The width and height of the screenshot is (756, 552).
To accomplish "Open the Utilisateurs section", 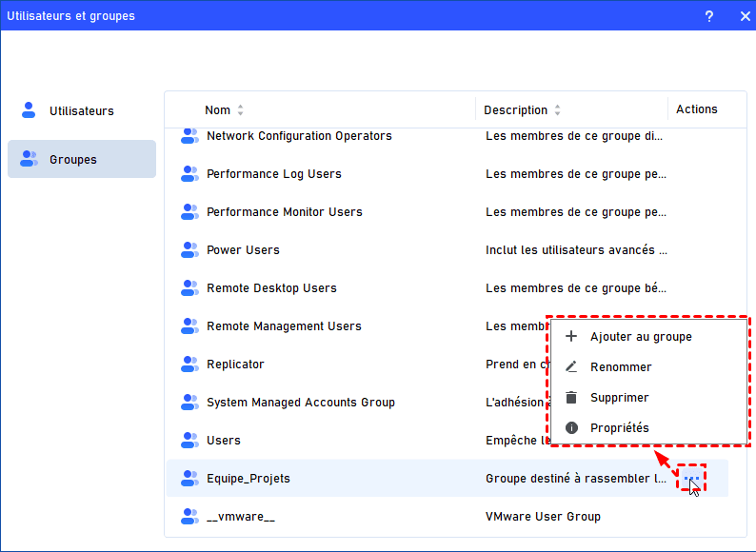I will pos(81,111).
